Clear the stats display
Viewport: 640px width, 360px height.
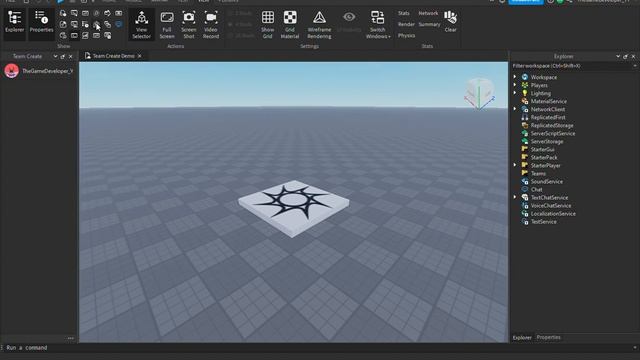tap(451, 22)
